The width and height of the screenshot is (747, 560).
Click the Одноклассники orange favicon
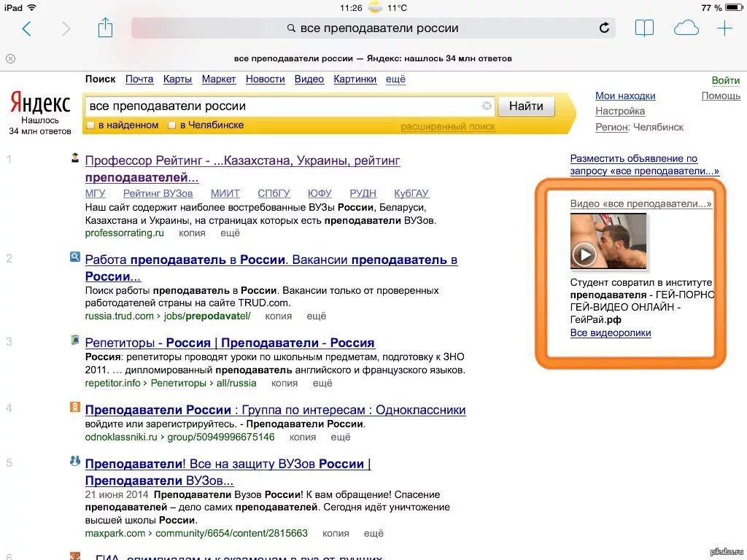coord(75,407)
